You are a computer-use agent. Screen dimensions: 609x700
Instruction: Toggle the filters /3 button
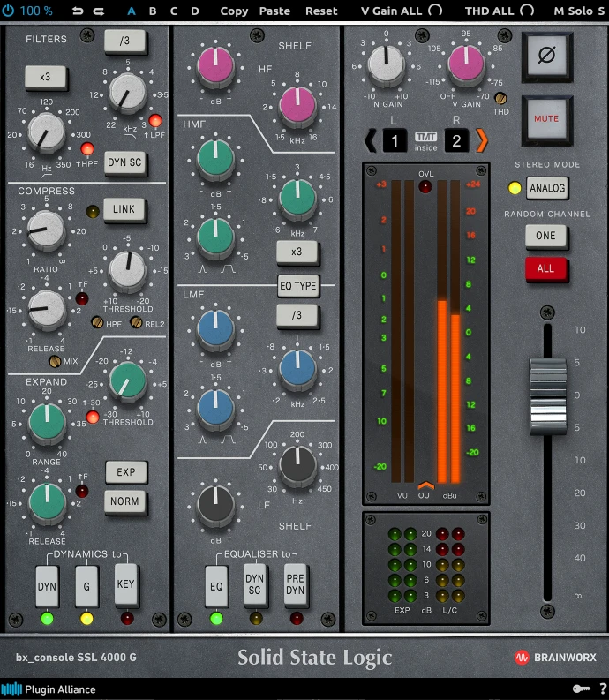coord(125,41)
